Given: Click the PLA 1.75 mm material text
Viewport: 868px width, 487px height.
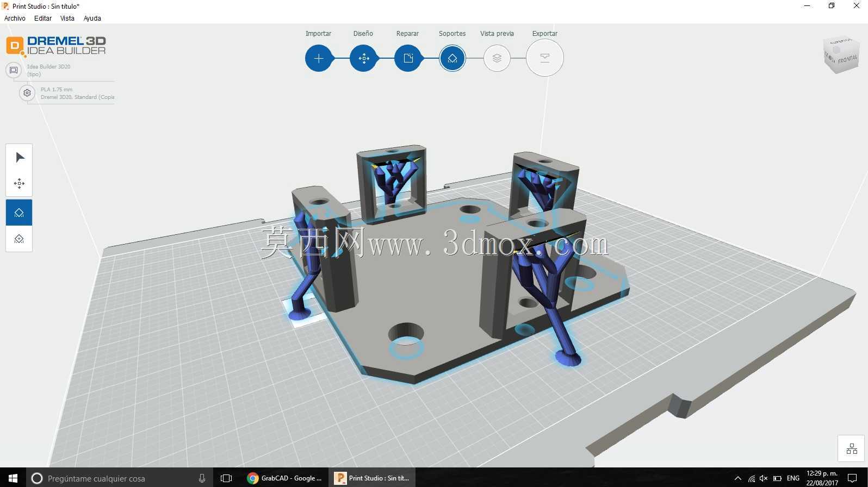Looking at the screenshot, I should point(57,90).
